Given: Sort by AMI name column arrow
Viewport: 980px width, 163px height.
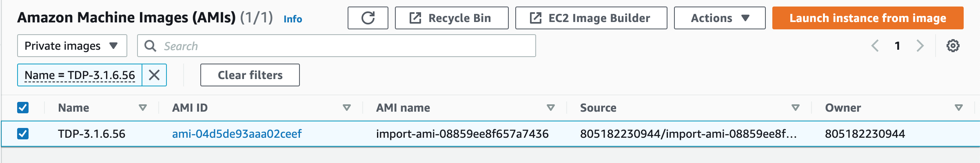Looking at the screenshot, I should (x=551, y=108).
